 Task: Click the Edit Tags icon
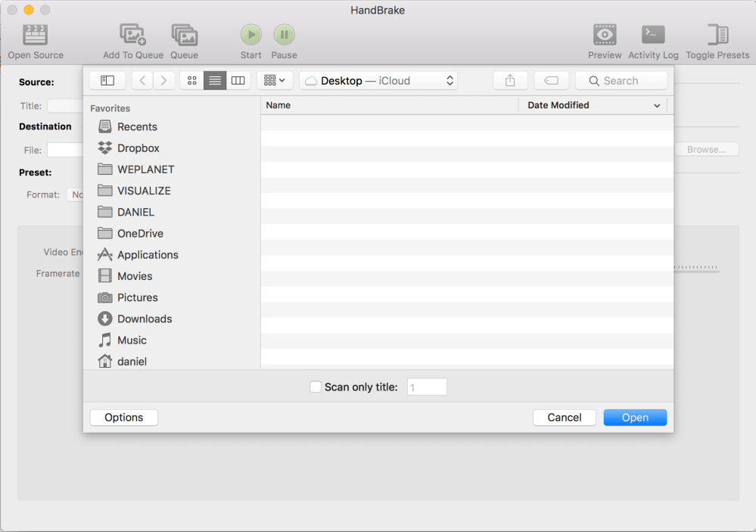551,80
